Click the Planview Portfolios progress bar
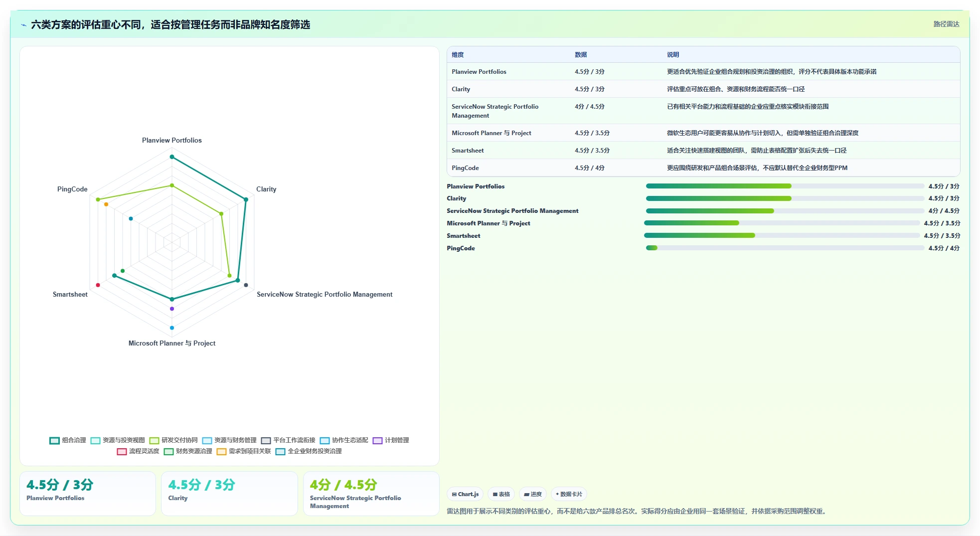 coord(785,186)
